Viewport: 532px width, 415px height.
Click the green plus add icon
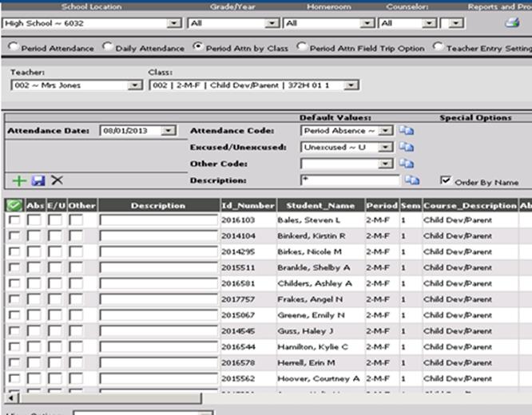point(19,180)
